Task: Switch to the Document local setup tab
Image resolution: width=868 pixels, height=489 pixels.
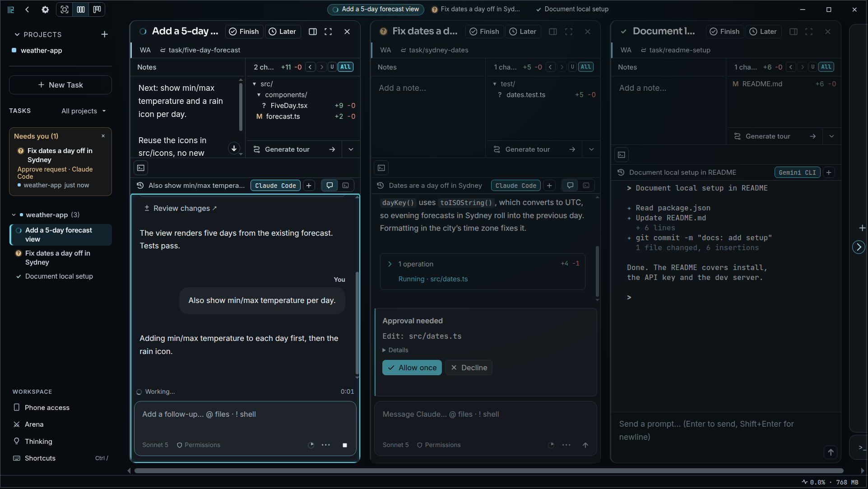Action: (x=572, y=9)
